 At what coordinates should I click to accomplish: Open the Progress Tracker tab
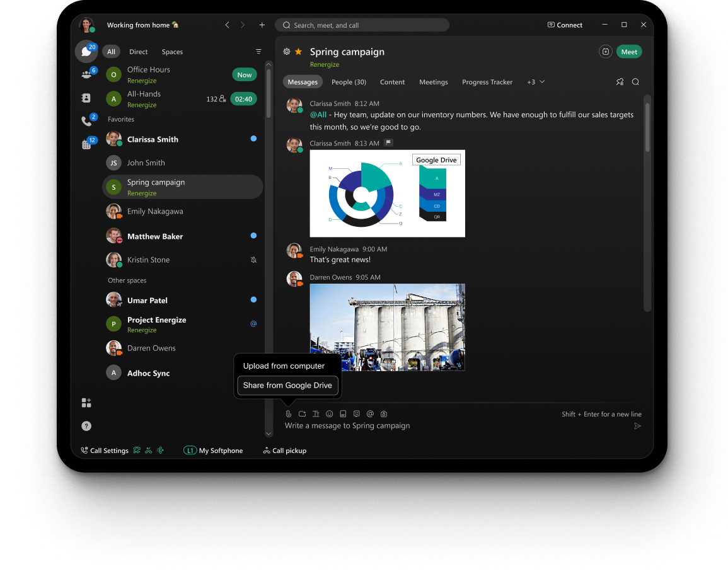(487, 82)
